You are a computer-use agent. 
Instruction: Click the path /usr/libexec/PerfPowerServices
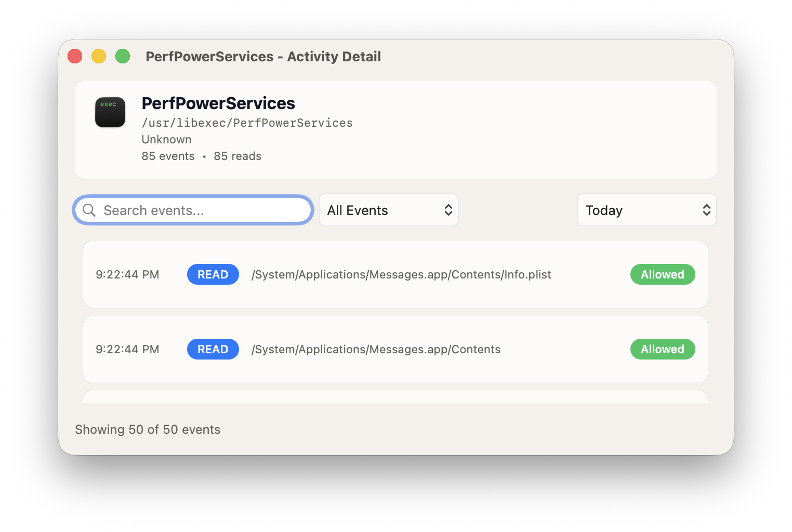pos(247,123)
